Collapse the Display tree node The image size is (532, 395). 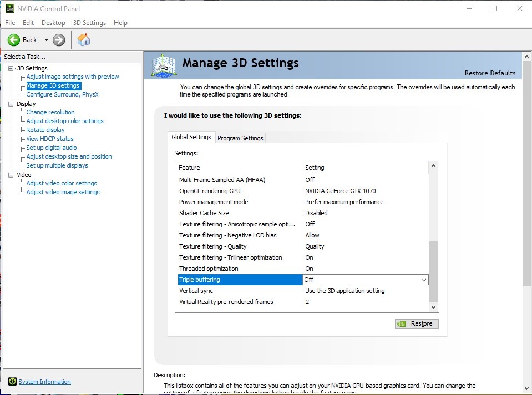click(x=11, y=104)
